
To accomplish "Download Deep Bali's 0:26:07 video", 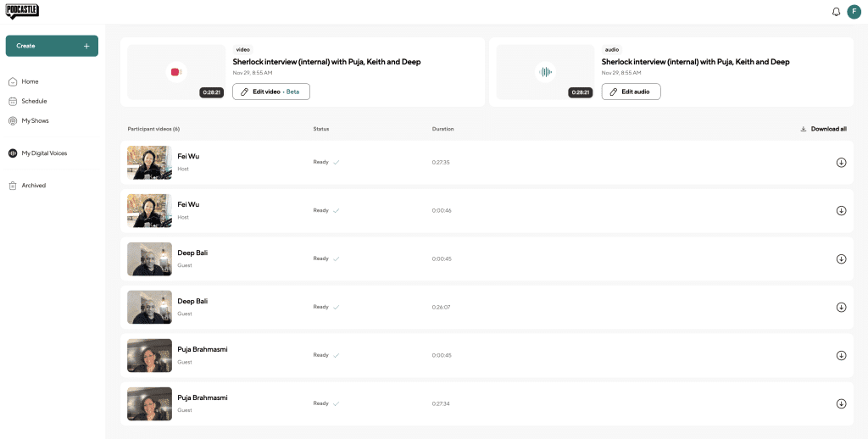I will coord(841,308).
